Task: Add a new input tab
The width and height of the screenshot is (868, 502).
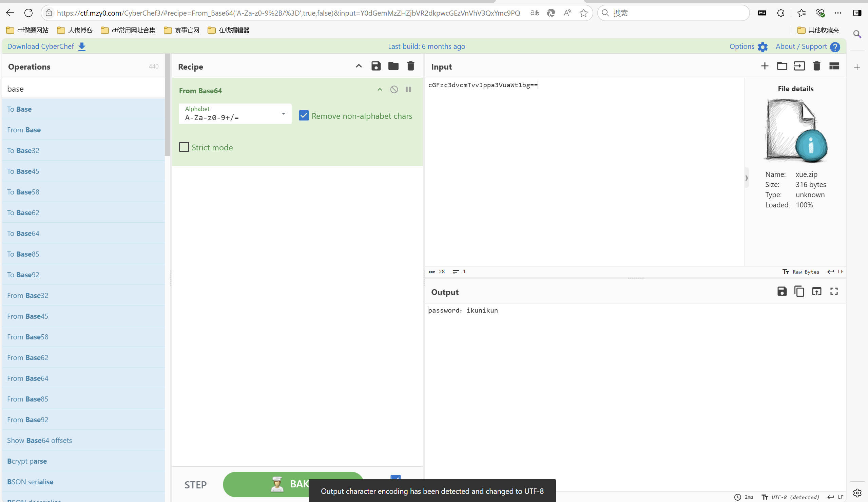Action: pyautogui.click(x=765, y=66)
